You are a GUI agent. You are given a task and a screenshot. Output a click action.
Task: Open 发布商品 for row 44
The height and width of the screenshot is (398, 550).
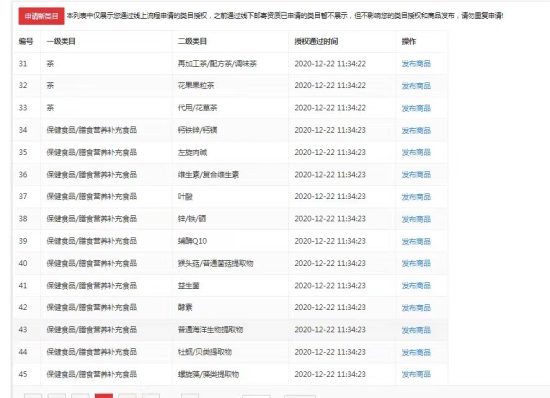point(416,352)
